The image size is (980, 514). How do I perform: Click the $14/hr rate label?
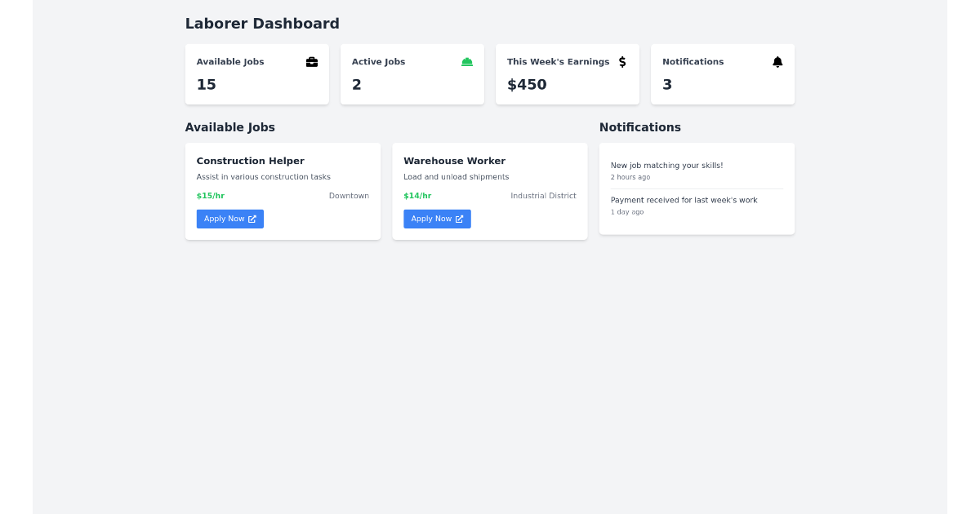pyautogui.click(x=417, y=196)
